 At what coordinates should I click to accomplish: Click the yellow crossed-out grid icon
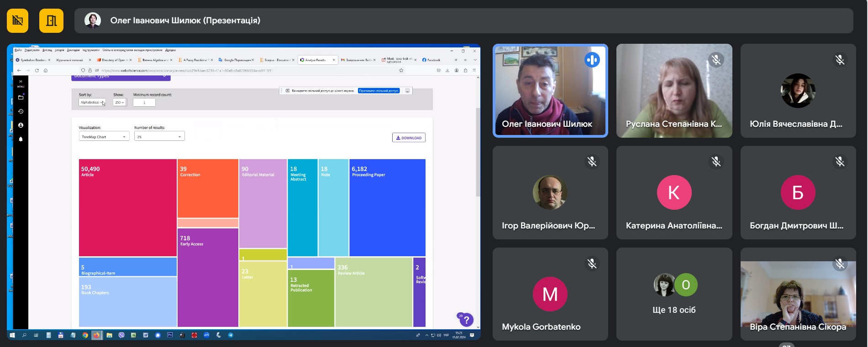(x=17, y=21)
